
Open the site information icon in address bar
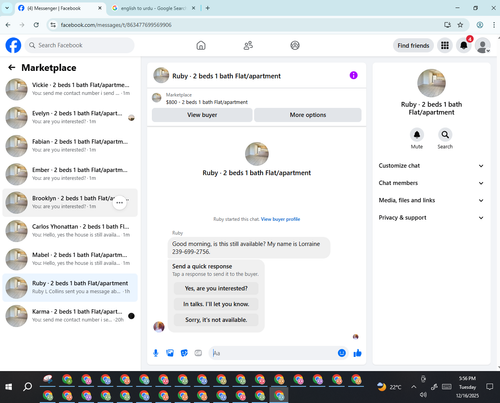53,25
